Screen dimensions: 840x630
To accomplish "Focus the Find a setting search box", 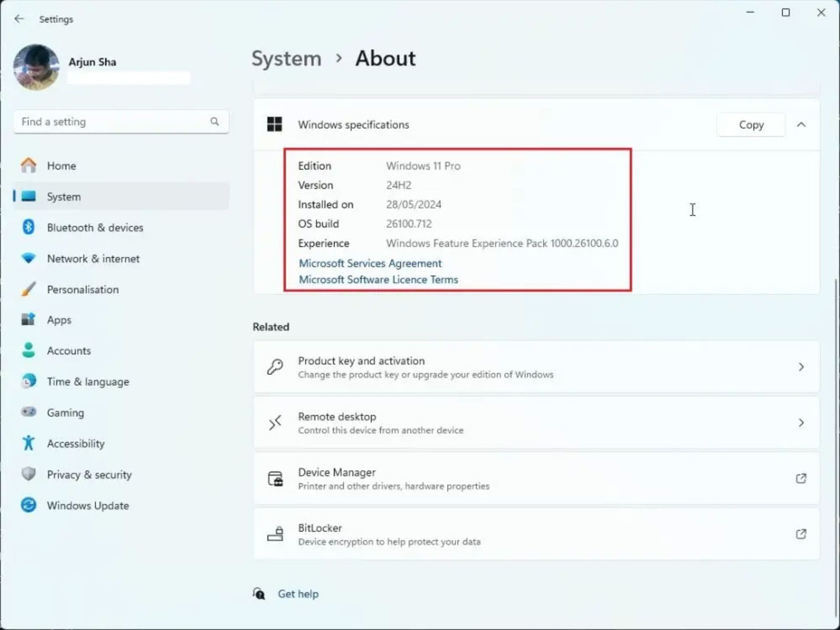I will (x=121, y=122).
